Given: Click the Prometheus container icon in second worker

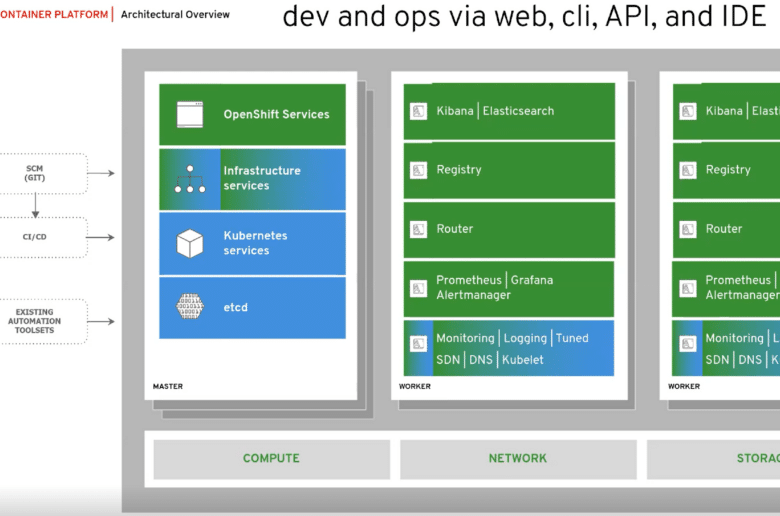Looking at the screenshot, I should [x=688, y=288].
